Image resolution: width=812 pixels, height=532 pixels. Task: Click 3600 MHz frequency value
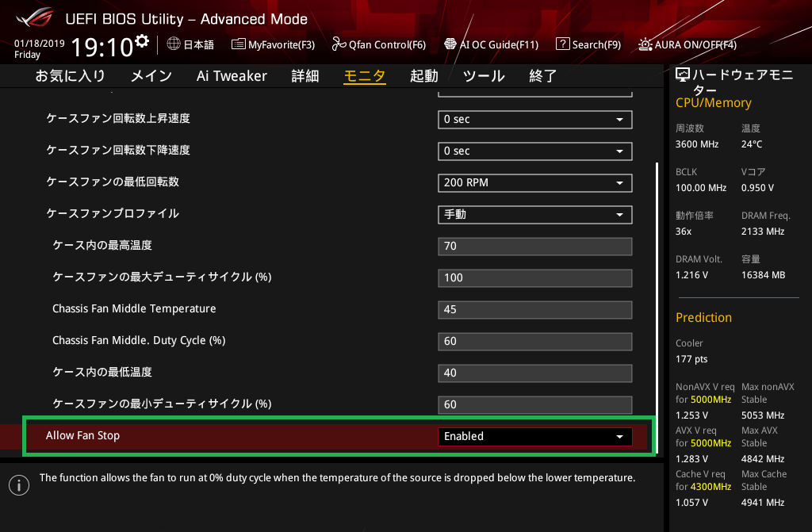click(x=696, y=144)
